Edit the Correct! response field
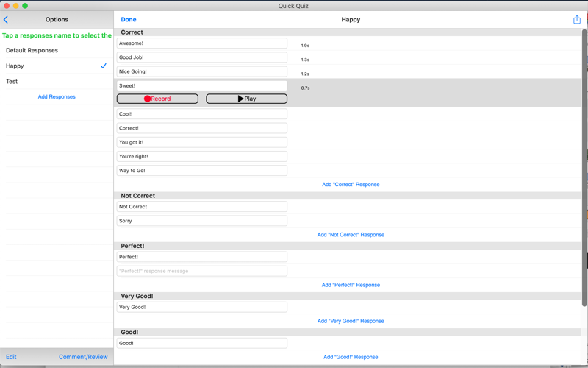The width and height of the screenshot is (588, 368). [x=201, y=128]
